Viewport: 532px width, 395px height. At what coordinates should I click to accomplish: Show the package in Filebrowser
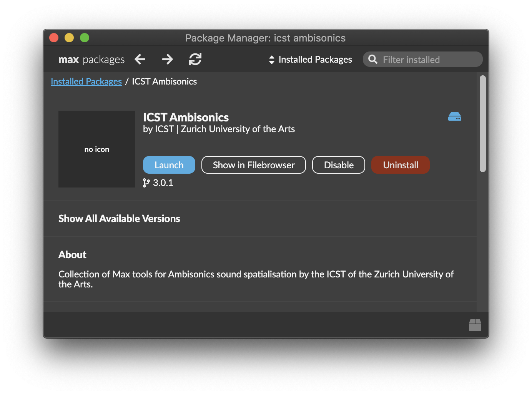(253, 164)
